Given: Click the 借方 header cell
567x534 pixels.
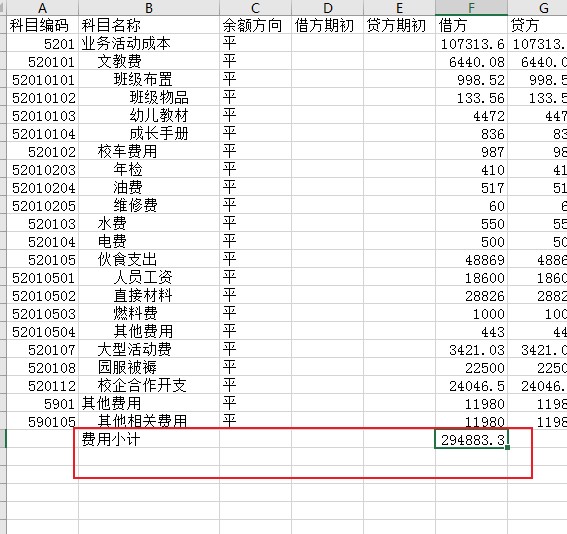Looking at the screenshot, I should click(x=471, y=25).
